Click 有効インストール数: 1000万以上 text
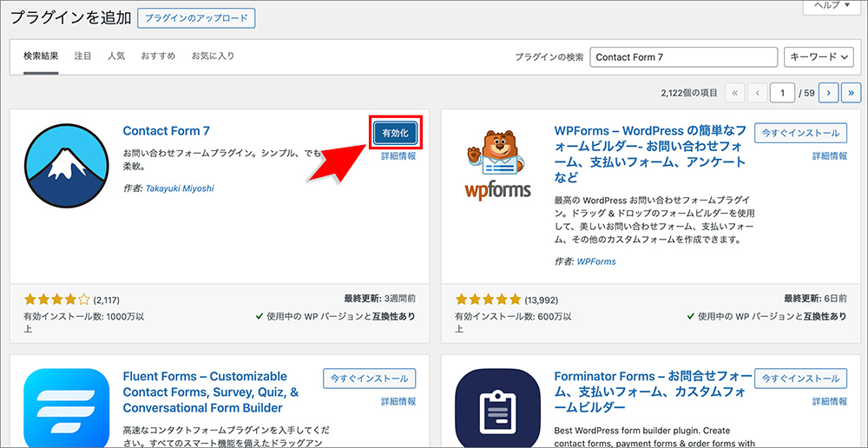868x448 pixels. click(x=84, y=322)
